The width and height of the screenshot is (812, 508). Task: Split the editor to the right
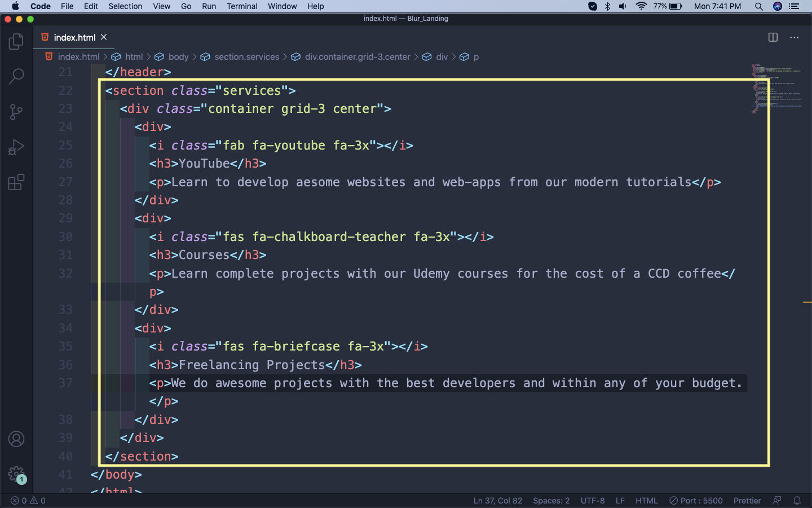(x=773, y=37)
